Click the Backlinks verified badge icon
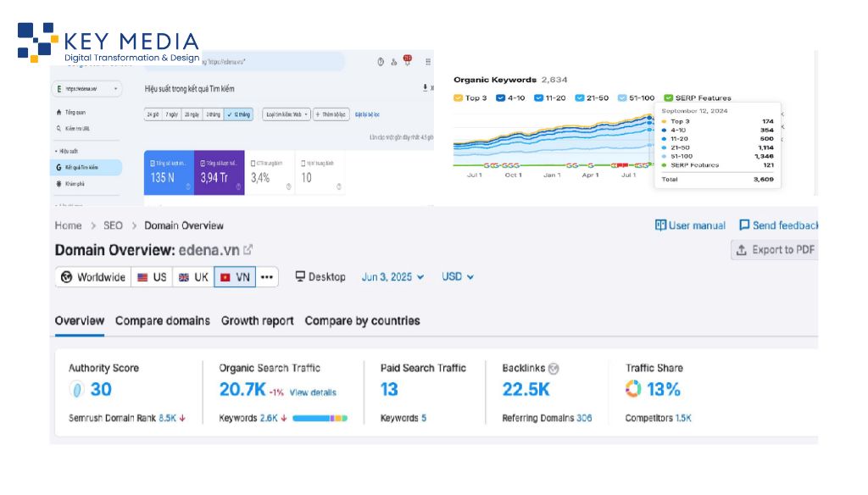 coord(553,368)
